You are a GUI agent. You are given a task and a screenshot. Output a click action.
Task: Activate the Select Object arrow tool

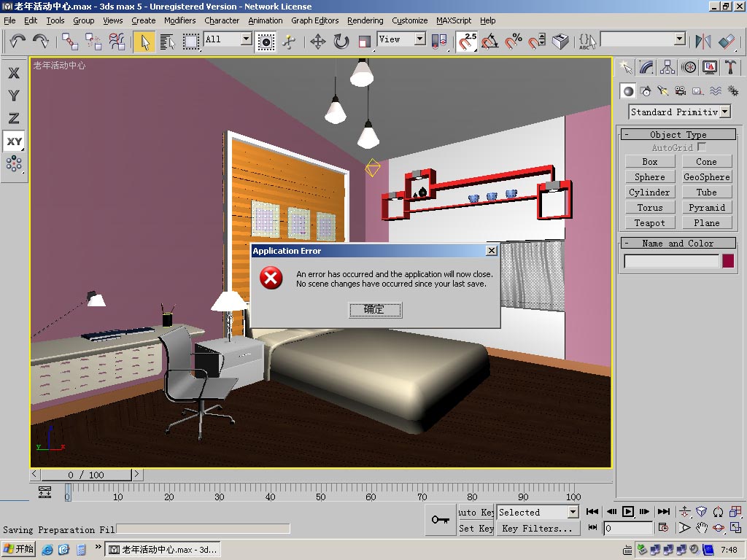(x=144, y=42)
